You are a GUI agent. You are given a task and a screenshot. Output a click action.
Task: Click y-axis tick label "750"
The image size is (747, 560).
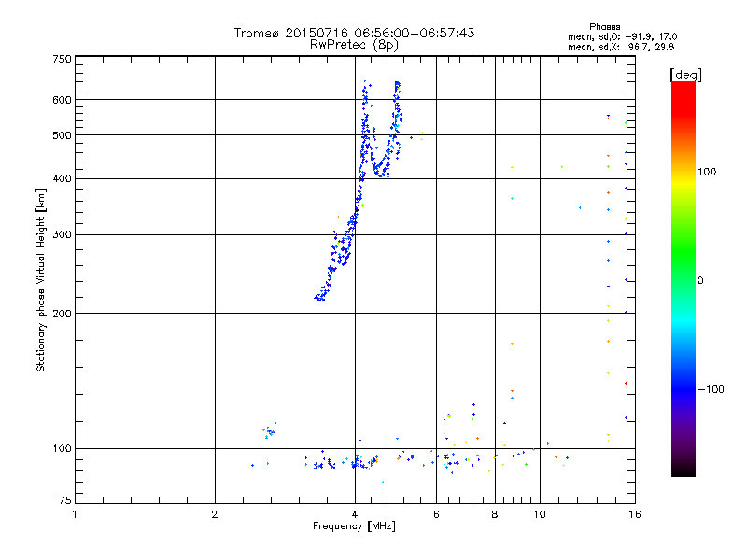(62, 59)
